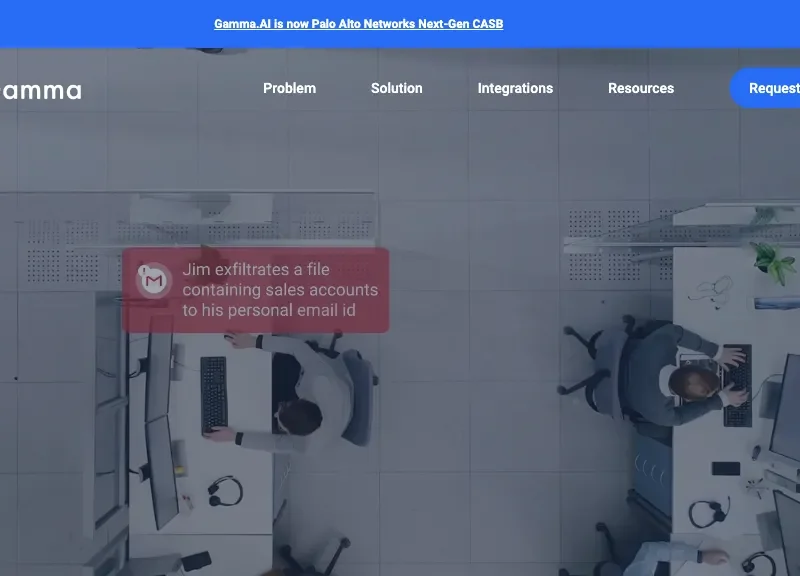Click the potted plant on the right desk
Image resolution: width=800 pixels, height=576 pixels.
[773, 262]
